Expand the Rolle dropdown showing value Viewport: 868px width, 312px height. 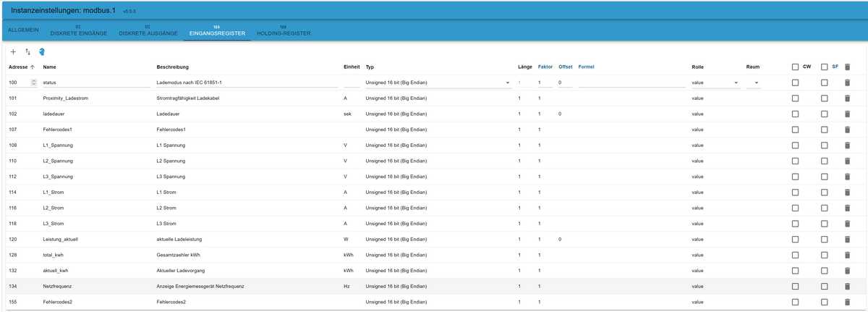[x=715, y=83]
